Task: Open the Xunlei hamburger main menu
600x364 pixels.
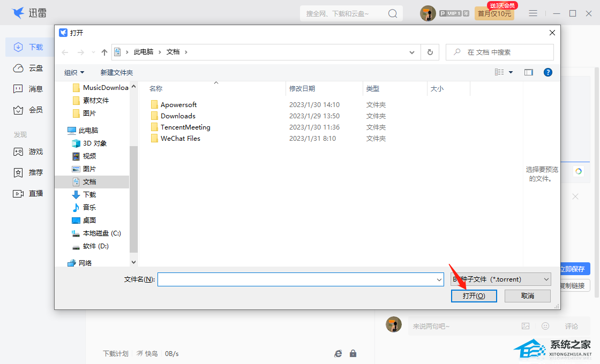Action: (x=533, y=13)
